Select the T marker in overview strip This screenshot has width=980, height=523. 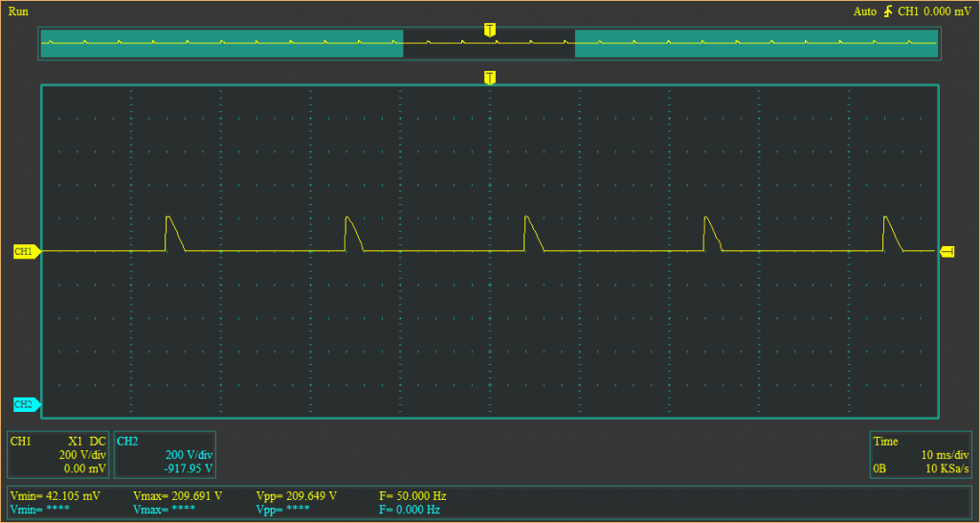490,31
